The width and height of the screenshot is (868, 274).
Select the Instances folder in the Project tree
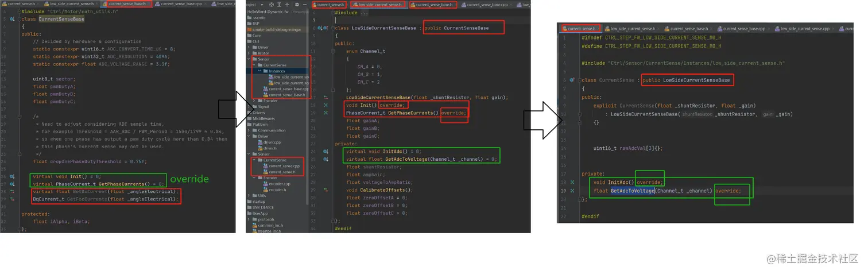(273, 71)
